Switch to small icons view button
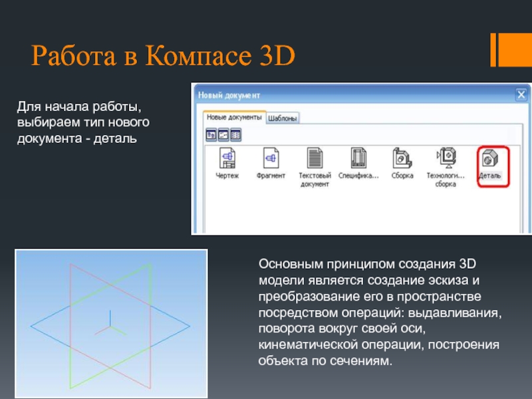 click(223, 135)
